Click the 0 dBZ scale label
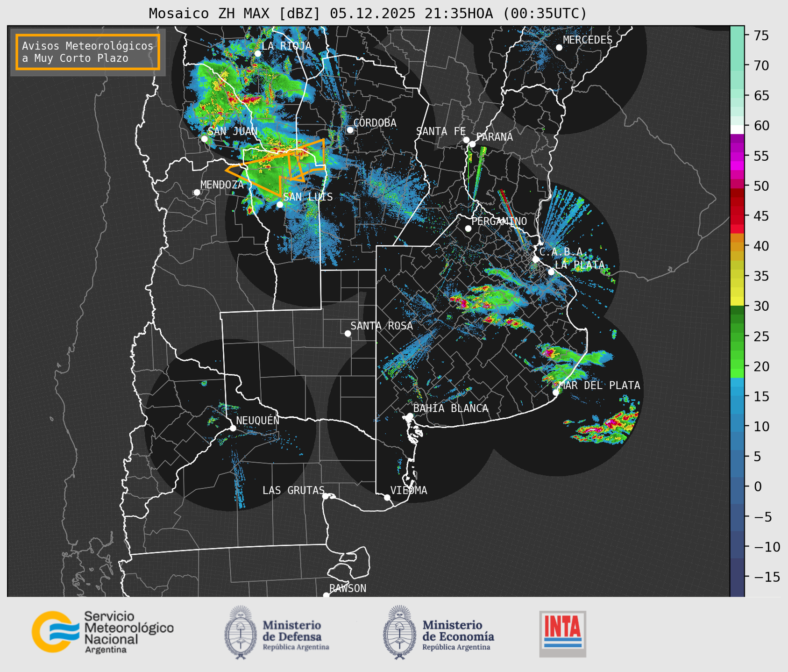 [x=757, y=486]
